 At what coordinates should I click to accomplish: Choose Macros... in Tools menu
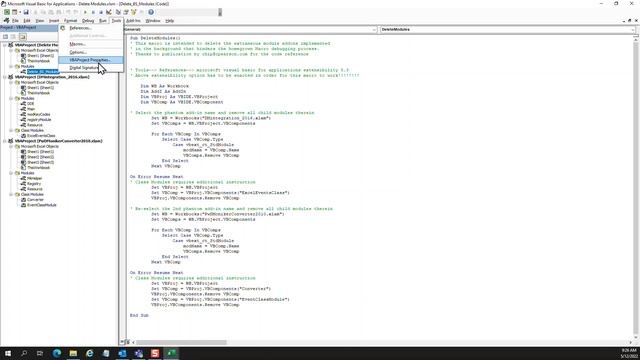click(x=90, y=44)
